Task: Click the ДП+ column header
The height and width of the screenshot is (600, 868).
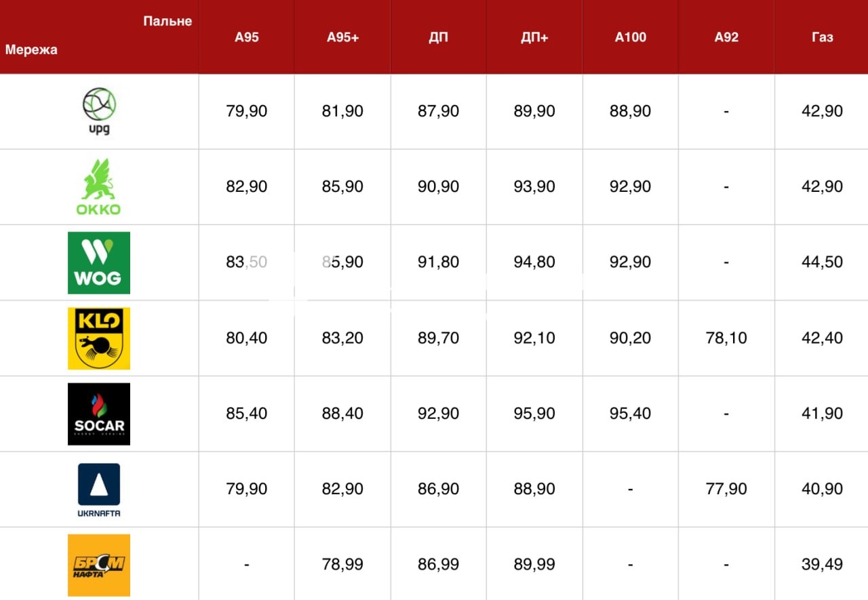Action: (x=534, y=37)
